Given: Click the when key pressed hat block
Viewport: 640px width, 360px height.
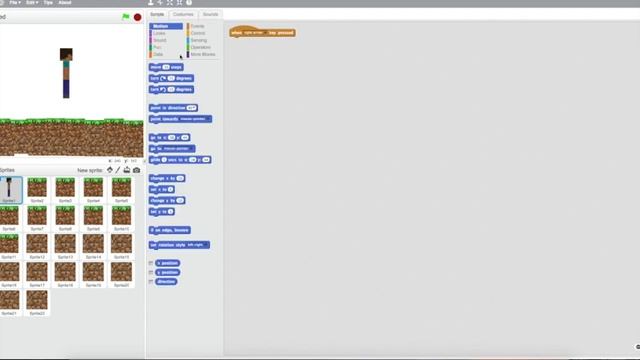Looking at the screenshot, I should pos(262,32).
